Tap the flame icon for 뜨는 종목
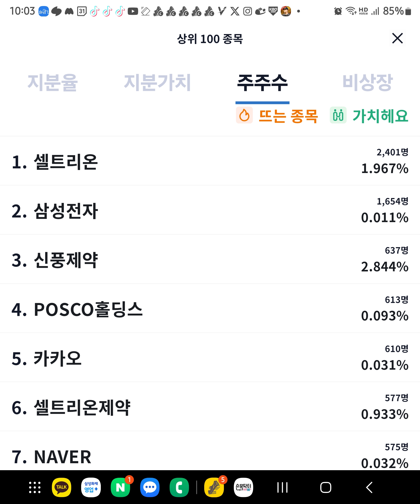The height and width of the screenshot is (504, 420). (x=244, y=115)
